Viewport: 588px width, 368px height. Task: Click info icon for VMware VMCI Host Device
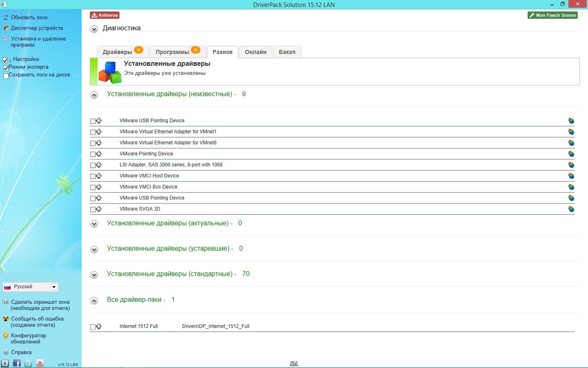pyautogui.click(x=571, y=176)
